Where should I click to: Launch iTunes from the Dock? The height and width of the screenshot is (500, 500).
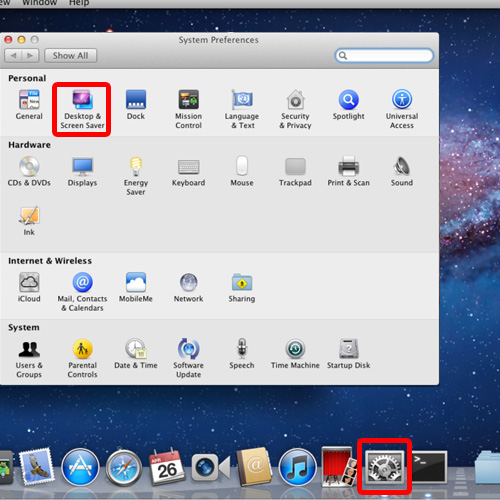pyautogui.click(x=297, y=467)
